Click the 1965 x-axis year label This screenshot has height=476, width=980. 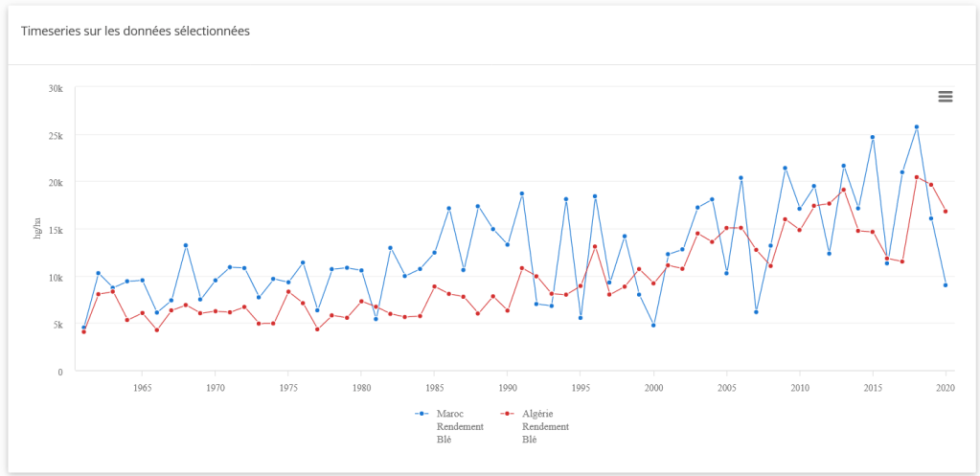click(x=143, y=388)
